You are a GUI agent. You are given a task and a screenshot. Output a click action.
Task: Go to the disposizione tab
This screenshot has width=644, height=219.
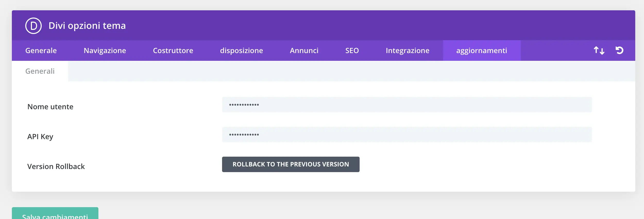[241, 50]
